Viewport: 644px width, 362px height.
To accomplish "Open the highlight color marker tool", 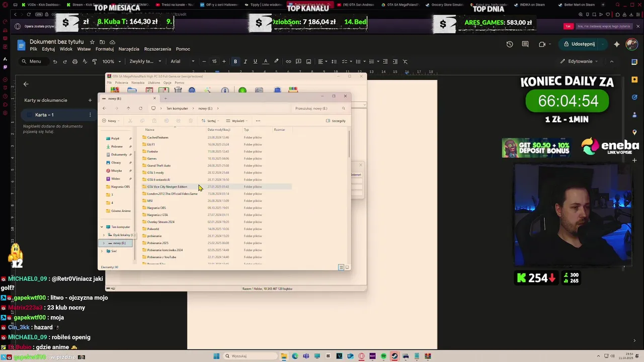I will pyautogui.click(x=276, y=61).
